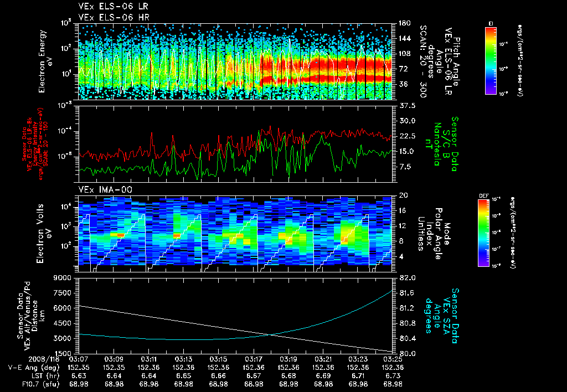Screen dimensions: 567x392
Task: Click the 03:25 time tick label
Action: tap(393, 359)
